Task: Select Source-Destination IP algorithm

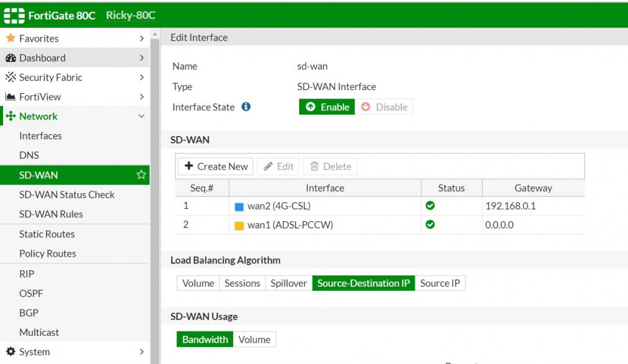Action: 363,283
